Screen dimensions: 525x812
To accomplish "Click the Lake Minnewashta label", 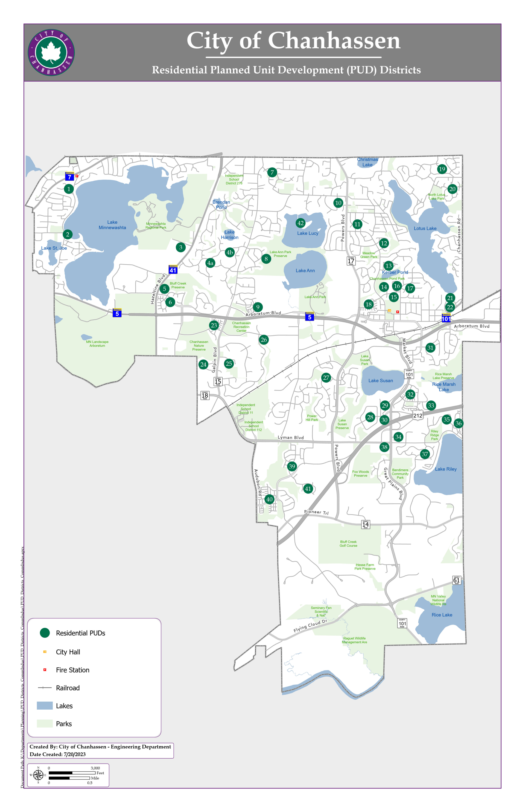I will pos(112,225).
